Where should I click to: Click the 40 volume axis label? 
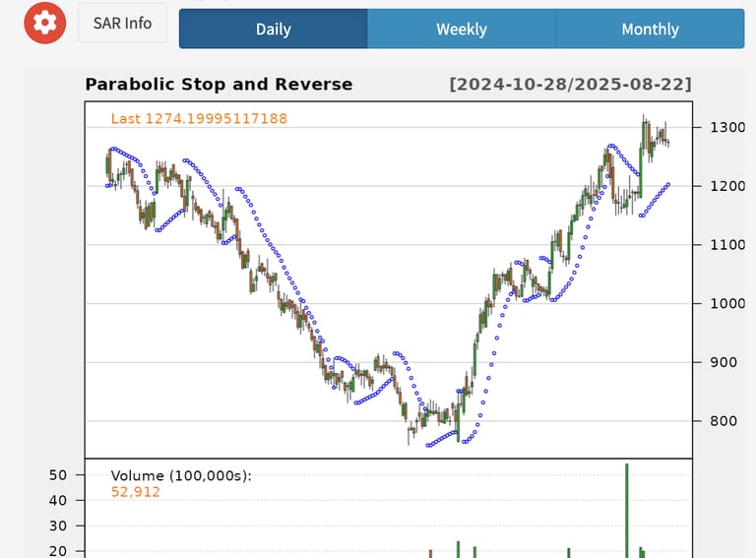(x=58, y=501)
